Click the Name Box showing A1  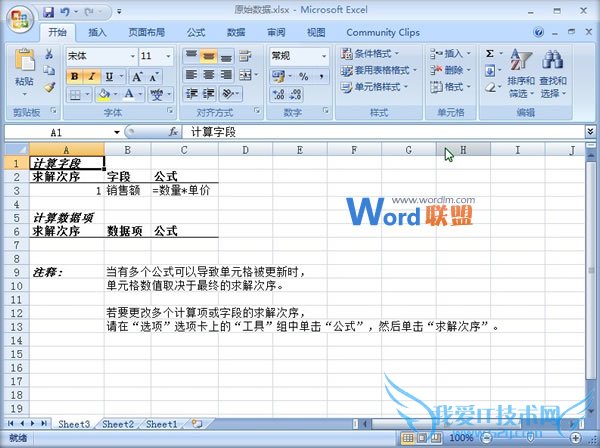click(59, 132)
